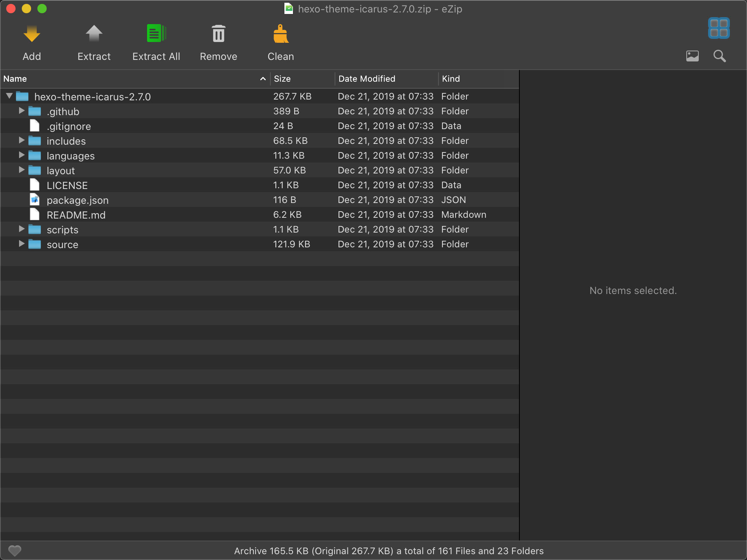Click the Markdown kind cell
Viewport: 747px width, 560px height.
[464, 215]
